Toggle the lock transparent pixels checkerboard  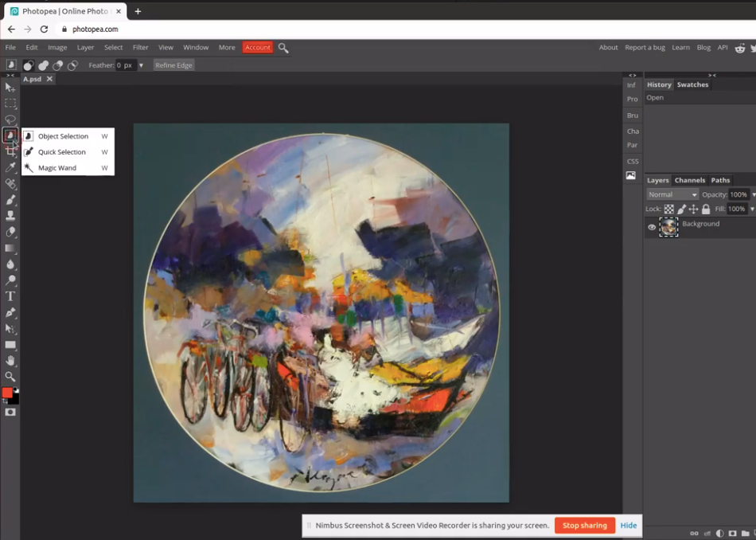point(669,209)
